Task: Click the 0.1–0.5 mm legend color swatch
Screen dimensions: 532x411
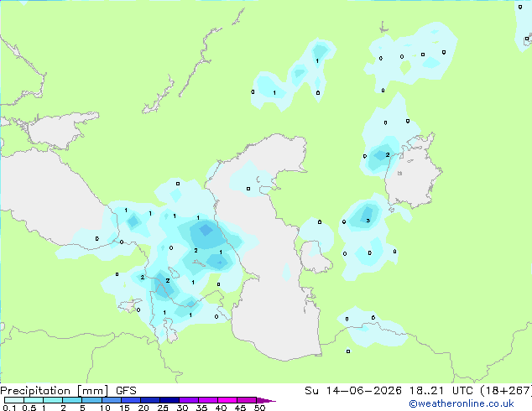Action: (x=14, y=400)
